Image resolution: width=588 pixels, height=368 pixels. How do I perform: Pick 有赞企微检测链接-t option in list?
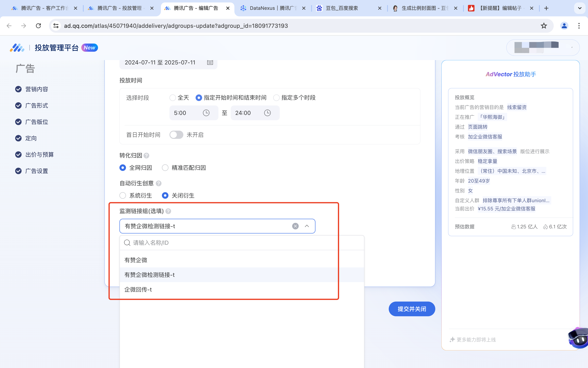tap(242, 275)
